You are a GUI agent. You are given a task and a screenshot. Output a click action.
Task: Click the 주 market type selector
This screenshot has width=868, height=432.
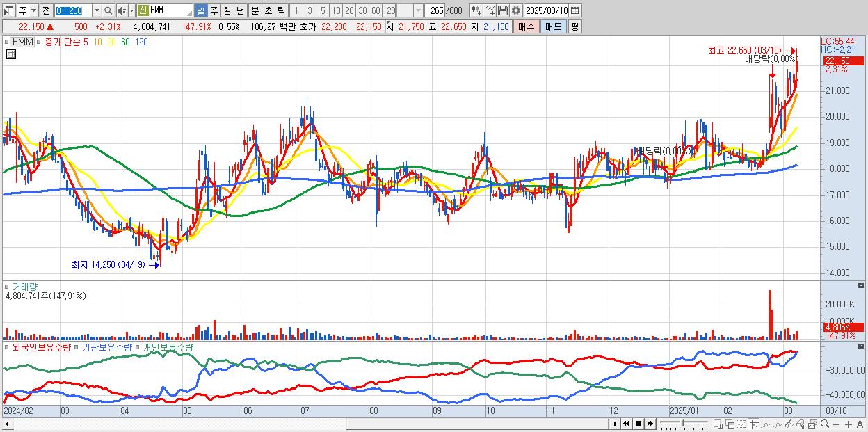click(22, 10)
